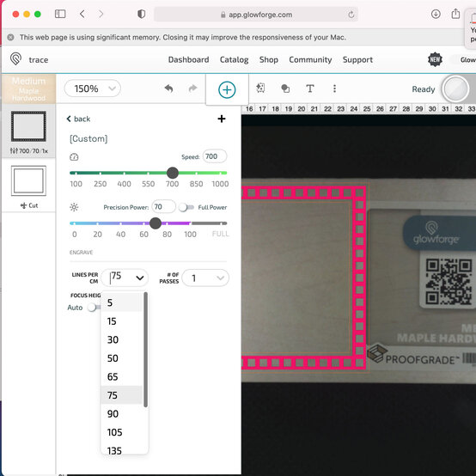Viewport: 476px width, 476px height.
Task: Select the Text tool icon
Action: [x=309, y=88]
